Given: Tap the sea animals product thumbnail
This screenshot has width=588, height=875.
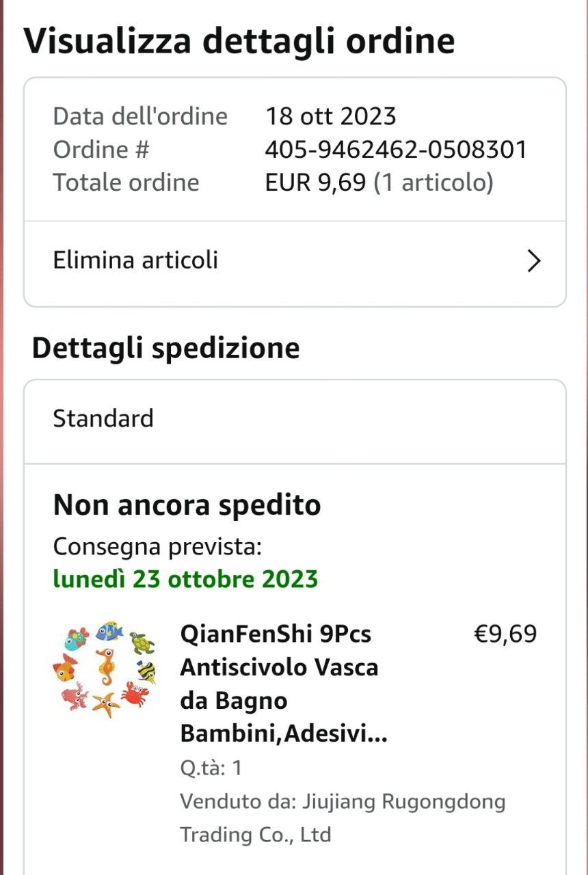Looking at the screenshot, I should 104,669.
